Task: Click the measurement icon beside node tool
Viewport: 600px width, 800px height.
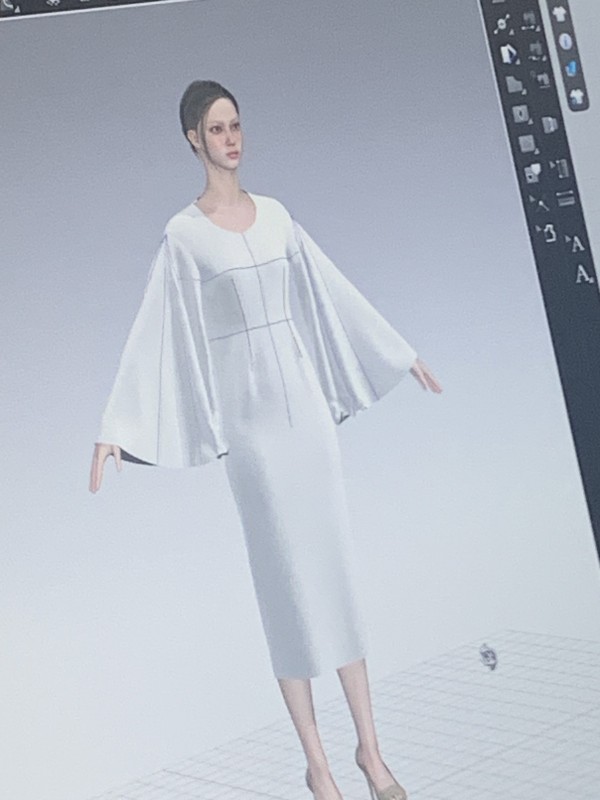Action: click(529, 19)
